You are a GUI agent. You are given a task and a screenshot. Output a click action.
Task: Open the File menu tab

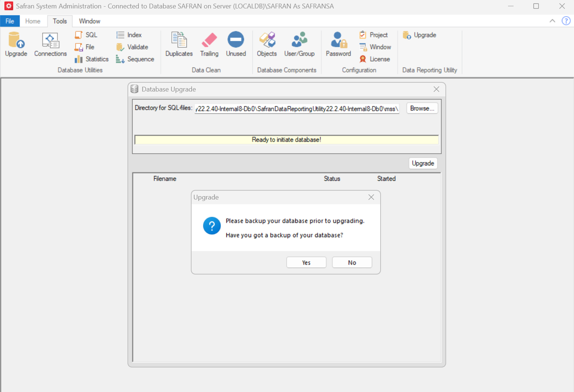click(10, 21)
